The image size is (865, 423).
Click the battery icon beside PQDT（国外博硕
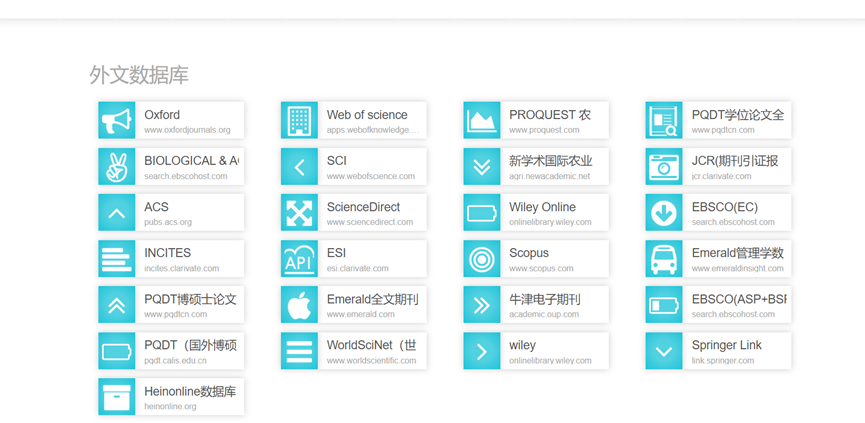[117, 351]
